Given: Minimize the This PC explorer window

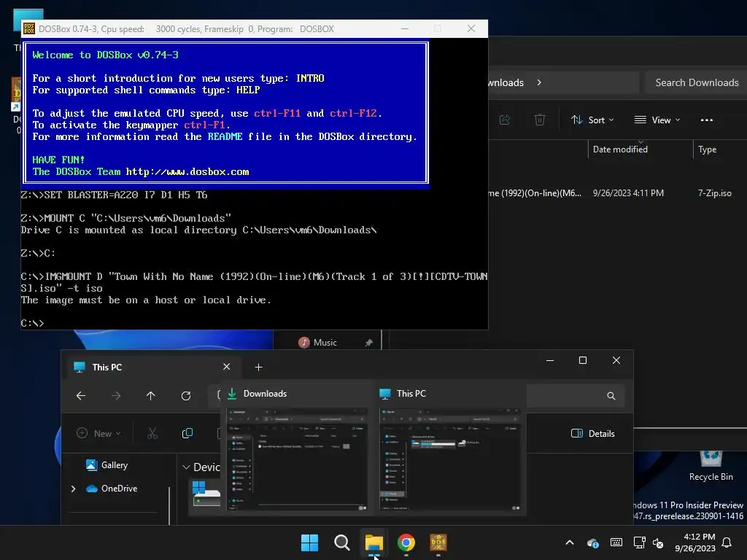Looking at the screenshot, I should tap(550, 360).
